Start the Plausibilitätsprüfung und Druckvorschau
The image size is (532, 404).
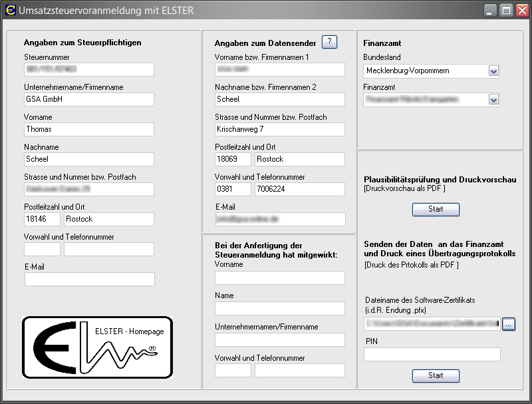436,209
